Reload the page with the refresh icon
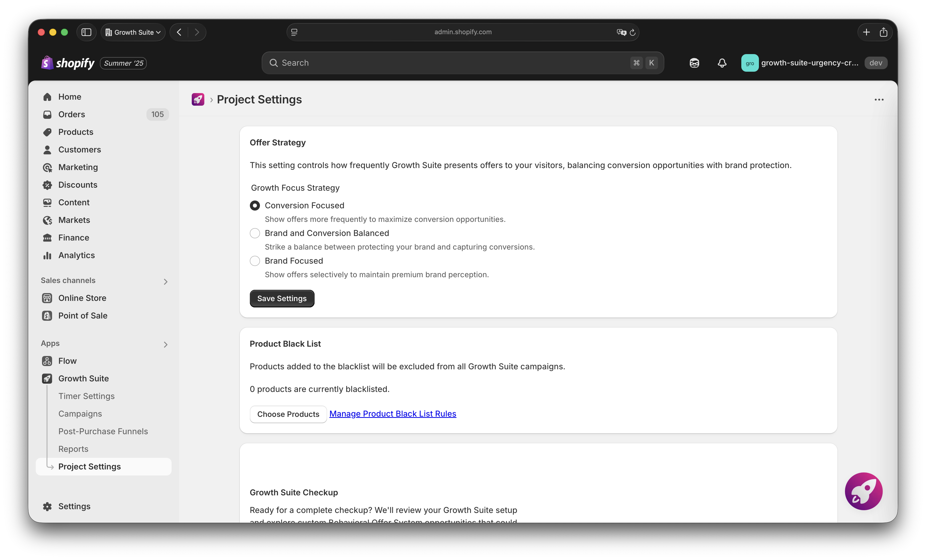This screenshot has height=560, width=926. pyautogui.click(x=633, y=32)
